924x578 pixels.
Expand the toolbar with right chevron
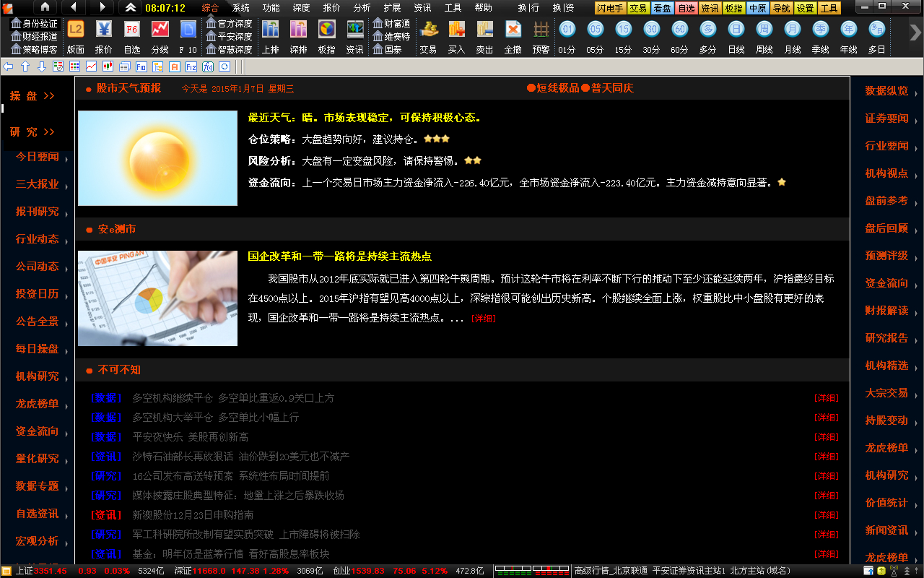click(915, 33)
